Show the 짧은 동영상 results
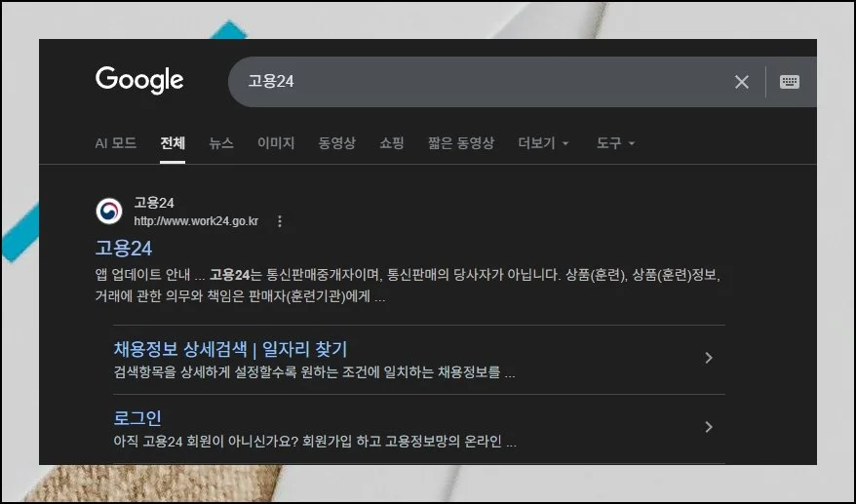856x504 pixels. (460, 143)
